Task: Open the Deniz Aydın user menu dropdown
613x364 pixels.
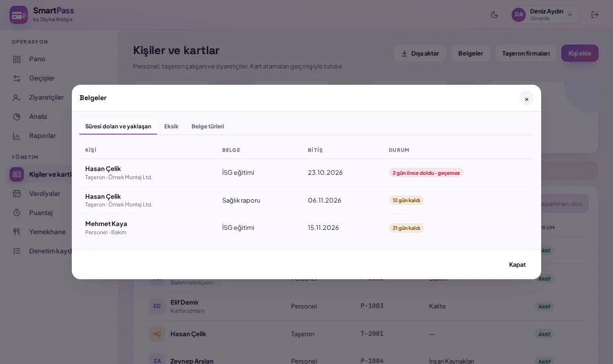Action: coord(545,15)
